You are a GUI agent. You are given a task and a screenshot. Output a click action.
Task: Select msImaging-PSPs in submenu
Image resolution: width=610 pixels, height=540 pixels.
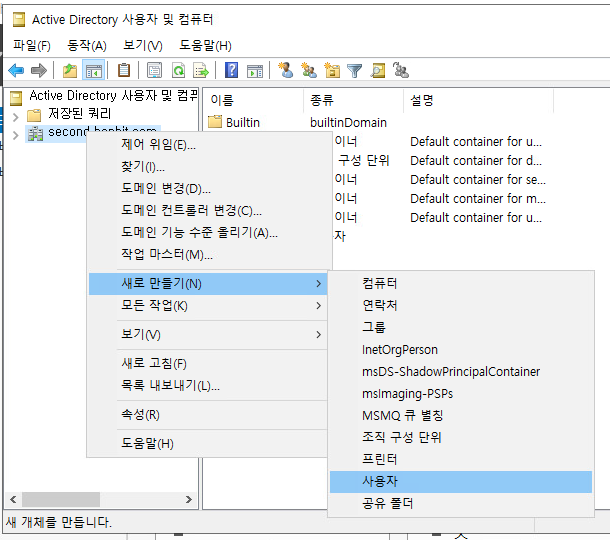(x=461, y=394)
